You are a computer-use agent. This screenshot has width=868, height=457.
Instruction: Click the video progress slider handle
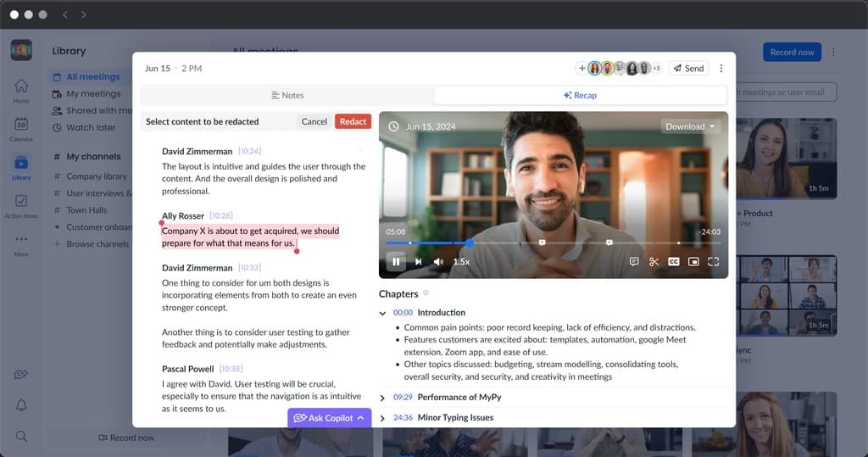pos(469,243)
